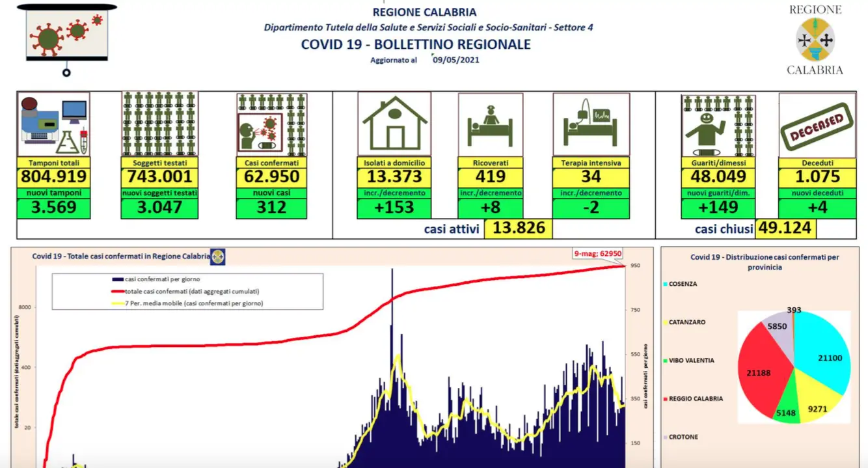Image resolution: width=868 pixels, height=468 pixels.
Task: Select the increment value +153
Action: [394, 208]
